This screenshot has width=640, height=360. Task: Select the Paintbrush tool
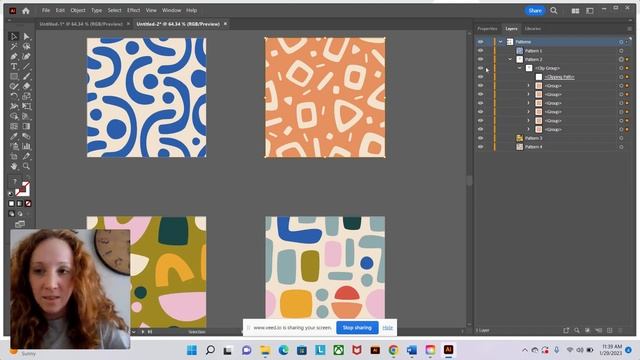pyautogui.click(x=27, y=76)
